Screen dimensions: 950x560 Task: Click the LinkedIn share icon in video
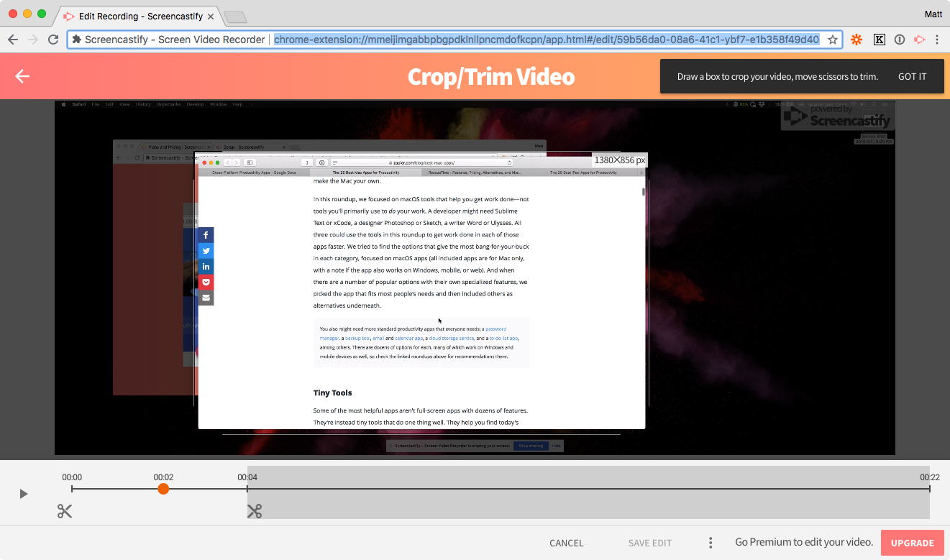[206, 267]
